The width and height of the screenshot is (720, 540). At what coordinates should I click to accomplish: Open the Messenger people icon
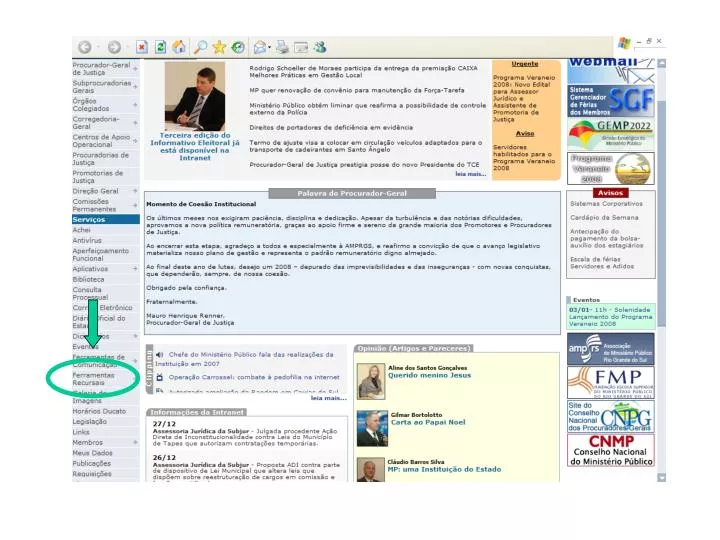320,47
